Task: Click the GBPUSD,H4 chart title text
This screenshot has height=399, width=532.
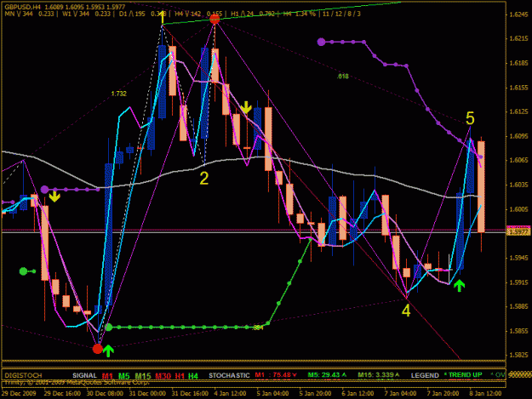Action: click(x=22, y=7)
